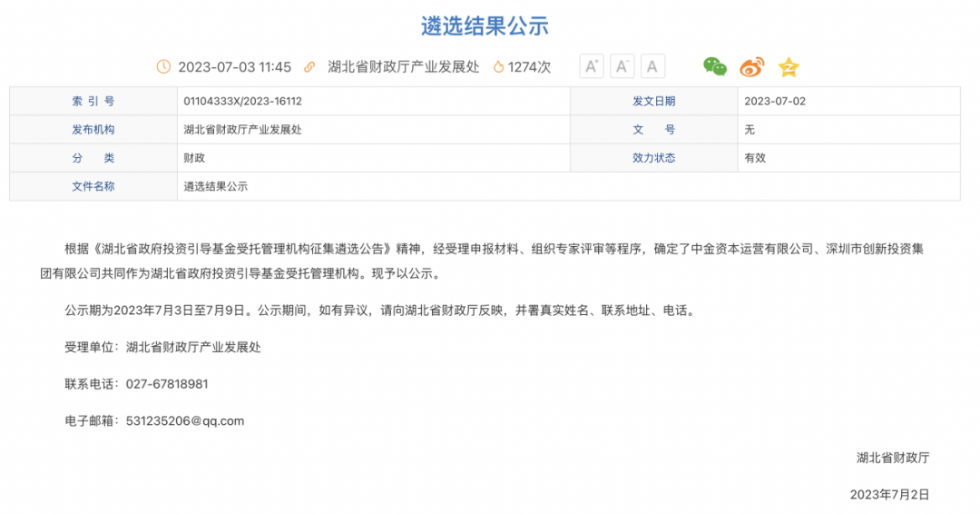Screen dimensions: 980x513
Task: Share the page via Weibo icon
Action: [751, 66]
